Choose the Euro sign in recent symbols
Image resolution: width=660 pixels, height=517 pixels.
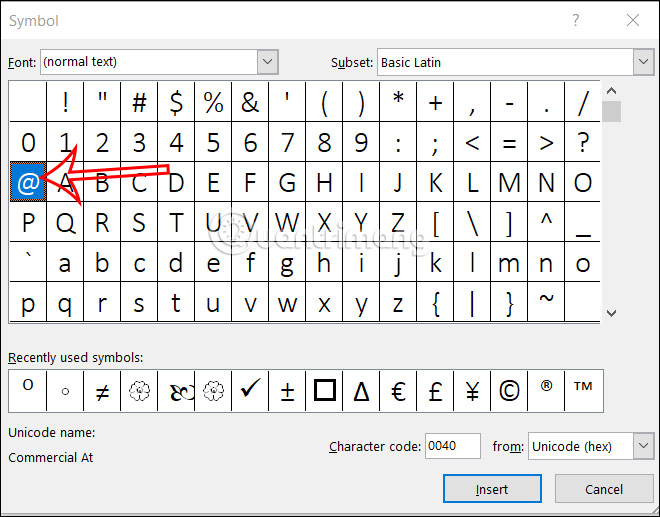pos(398,391)
